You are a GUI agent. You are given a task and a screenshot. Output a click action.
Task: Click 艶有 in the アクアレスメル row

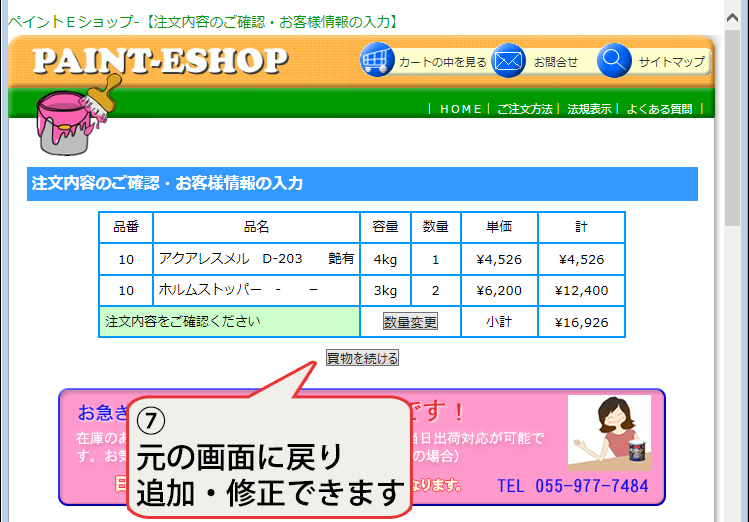341,258
